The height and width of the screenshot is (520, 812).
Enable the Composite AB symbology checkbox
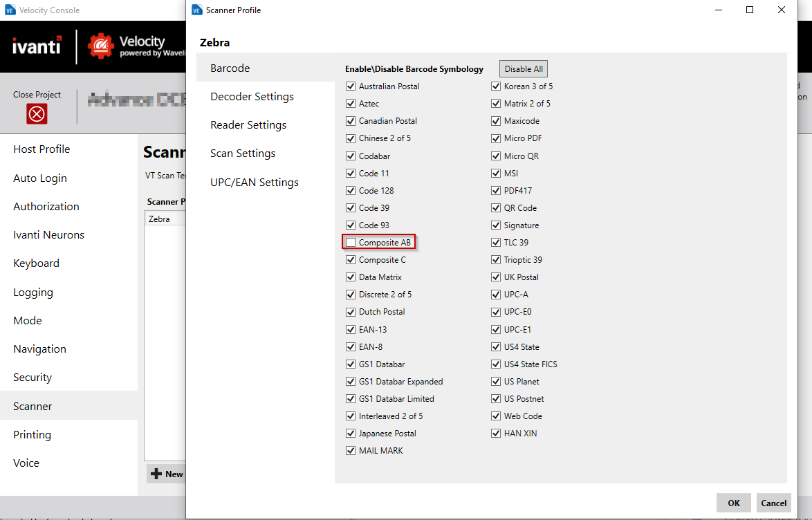pyautogui.click(x=351, y=242)
